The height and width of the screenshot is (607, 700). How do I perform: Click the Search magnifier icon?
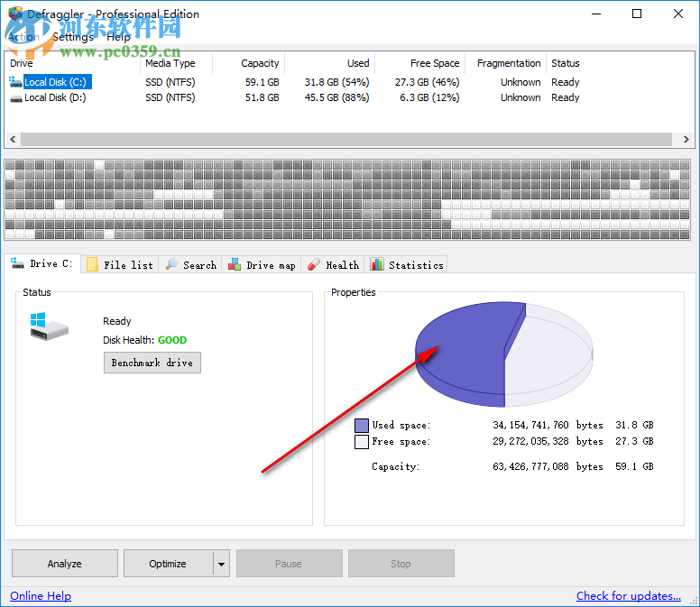tap(171, 264)
